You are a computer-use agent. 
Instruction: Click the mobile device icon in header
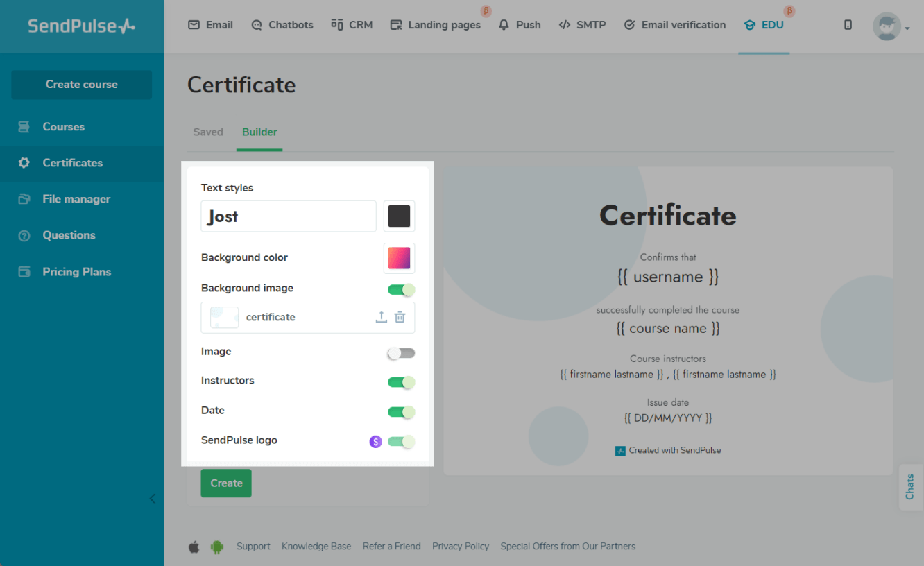tap(848, 25)
